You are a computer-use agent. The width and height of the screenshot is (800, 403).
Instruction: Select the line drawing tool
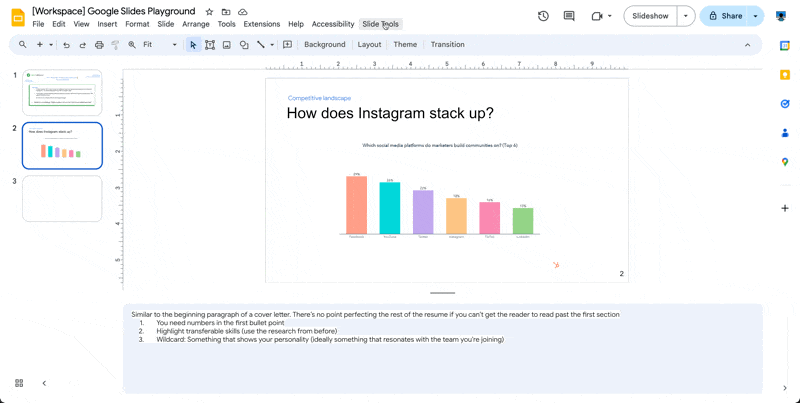(x=261, y=44)
